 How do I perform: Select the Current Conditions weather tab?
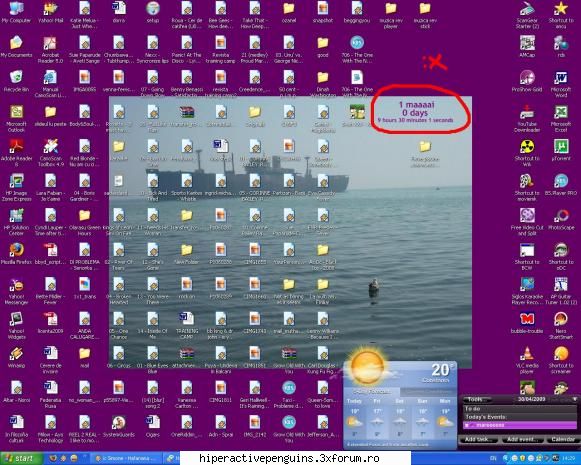427,392
